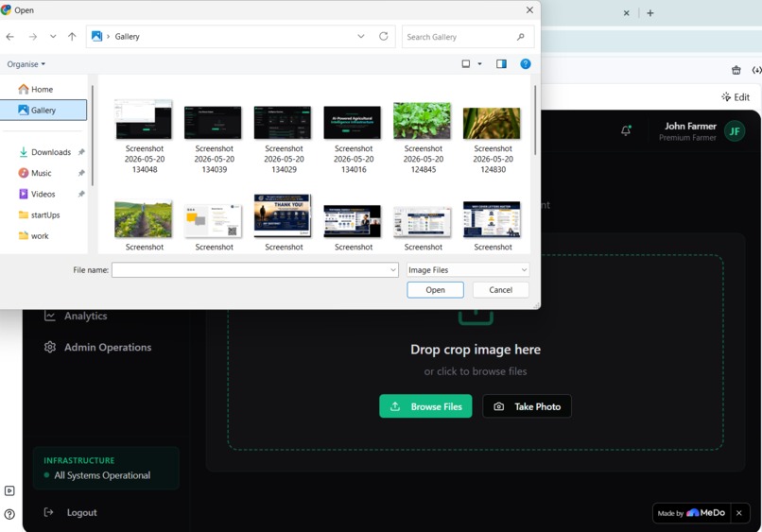Click the Logout arrow icon
This screenshot has width=762, height=532.
[48, 512]
